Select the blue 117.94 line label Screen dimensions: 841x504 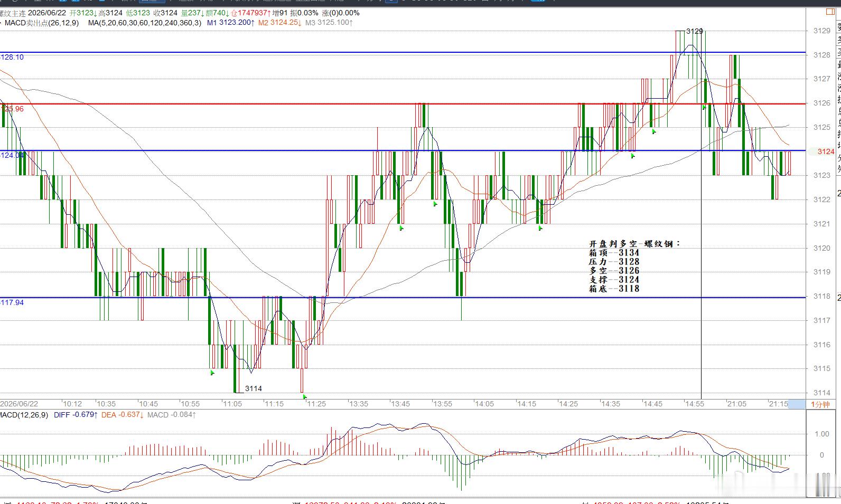[x=12, y=302]
